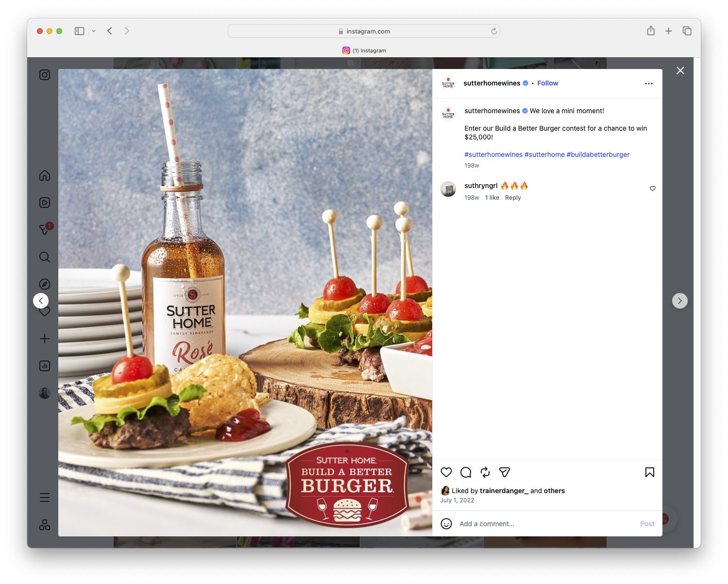This screenshot has height=584, width=728.
Task: Open Messages with the unread badge
Action: (x=45, y=229)
